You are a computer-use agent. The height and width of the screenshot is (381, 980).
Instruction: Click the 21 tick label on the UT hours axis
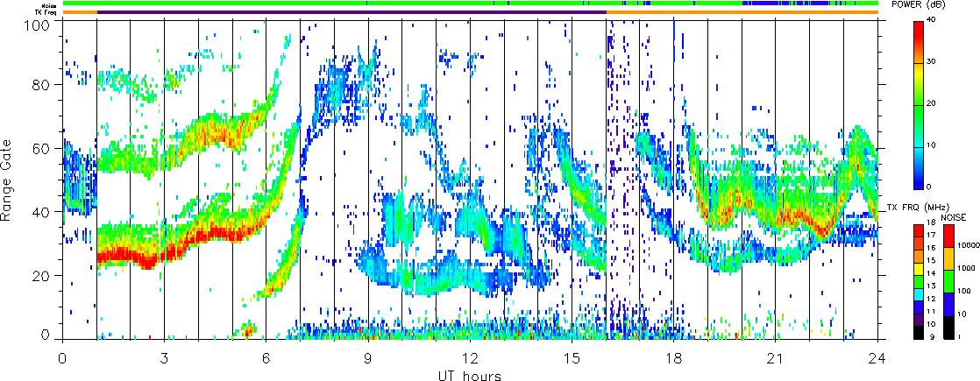(x=776, y=357)
